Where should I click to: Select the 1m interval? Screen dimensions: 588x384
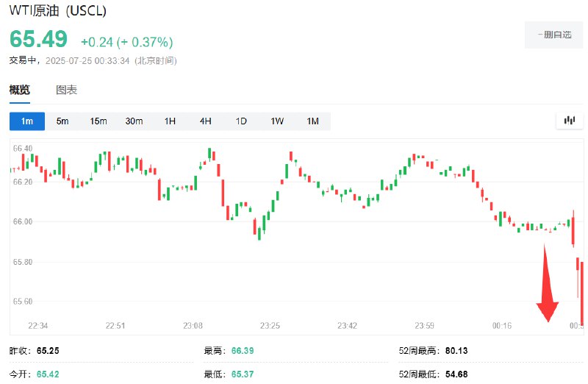pos(27,121)
